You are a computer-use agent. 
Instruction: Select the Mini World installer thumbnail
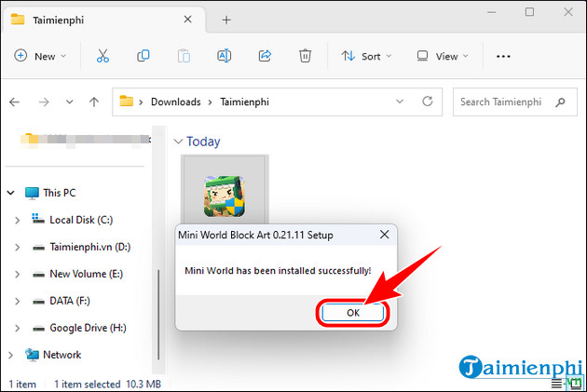point(225,190)
